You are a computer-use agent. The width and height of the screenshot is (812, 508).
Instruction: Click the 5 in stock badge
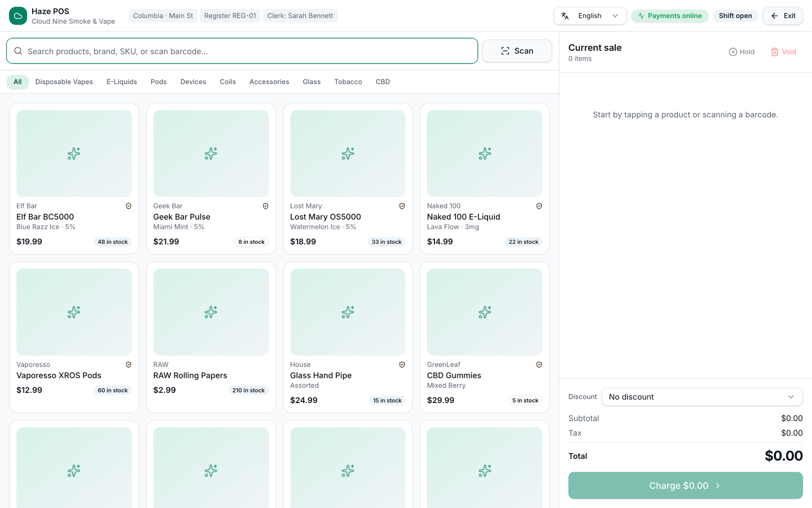(x=525, y=400)
